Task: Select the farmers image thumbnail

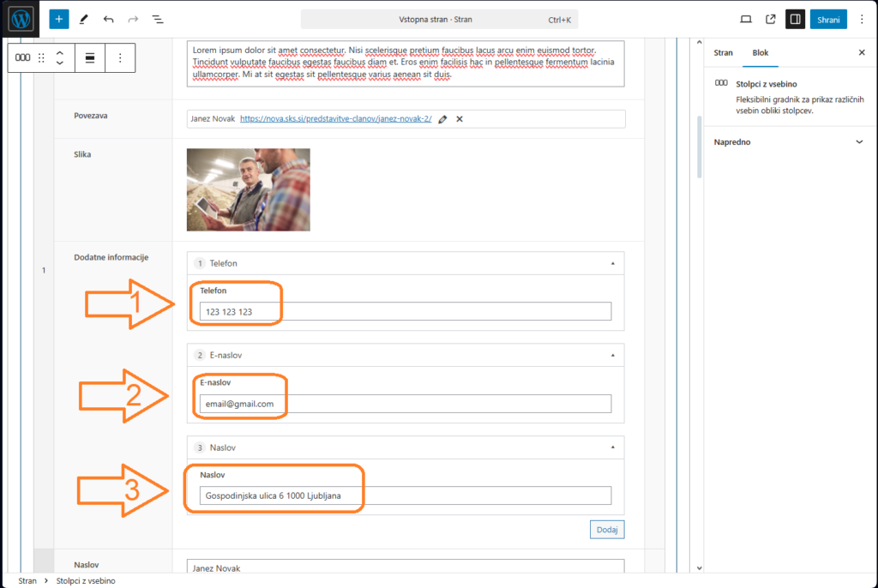Action: (x=249, y=189)
